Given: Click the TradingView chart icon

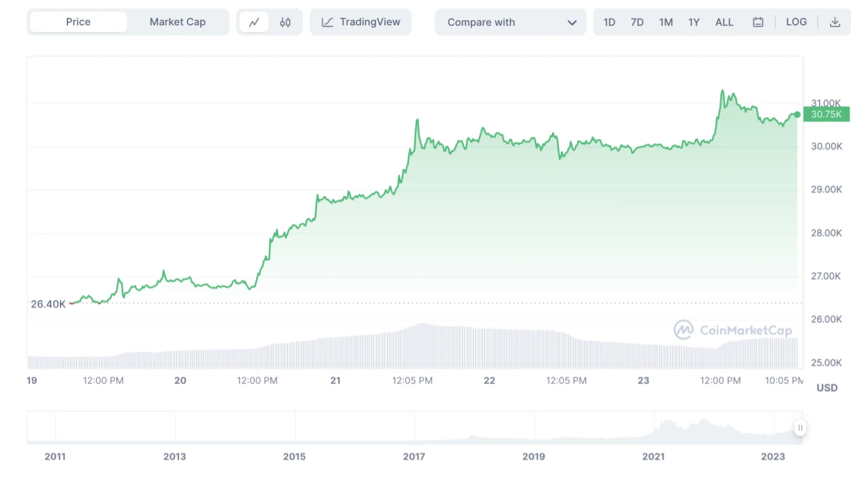Looking at the screenshot, I should click(x=328, y=22).
